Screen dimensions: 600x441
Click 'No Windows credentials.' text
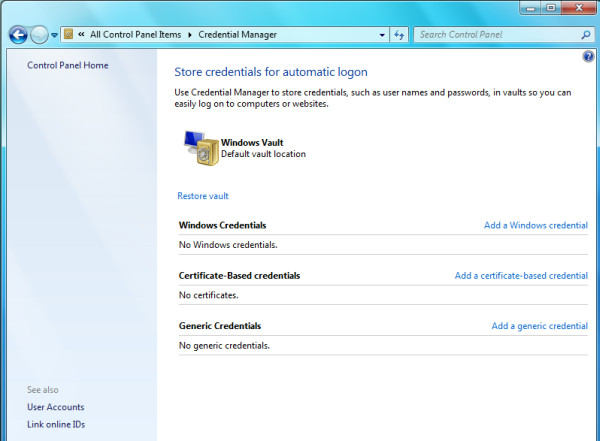click(228, 245)
